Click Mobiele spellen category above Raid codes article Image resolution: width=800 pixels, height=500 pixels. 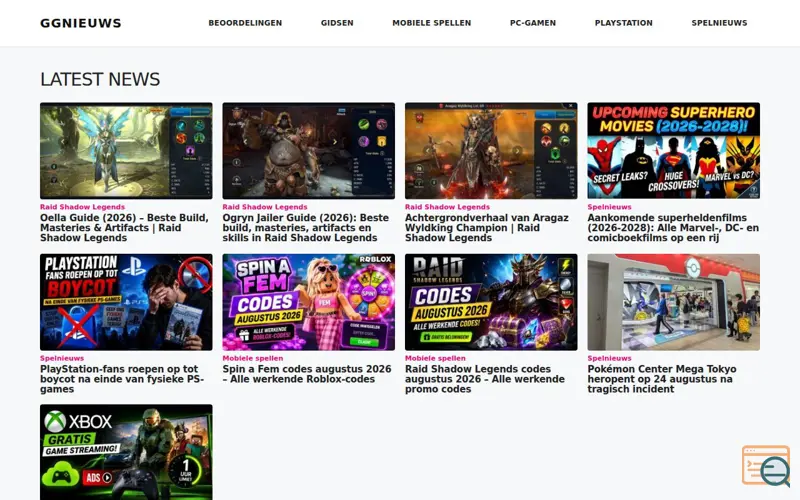tap(435, 358)
